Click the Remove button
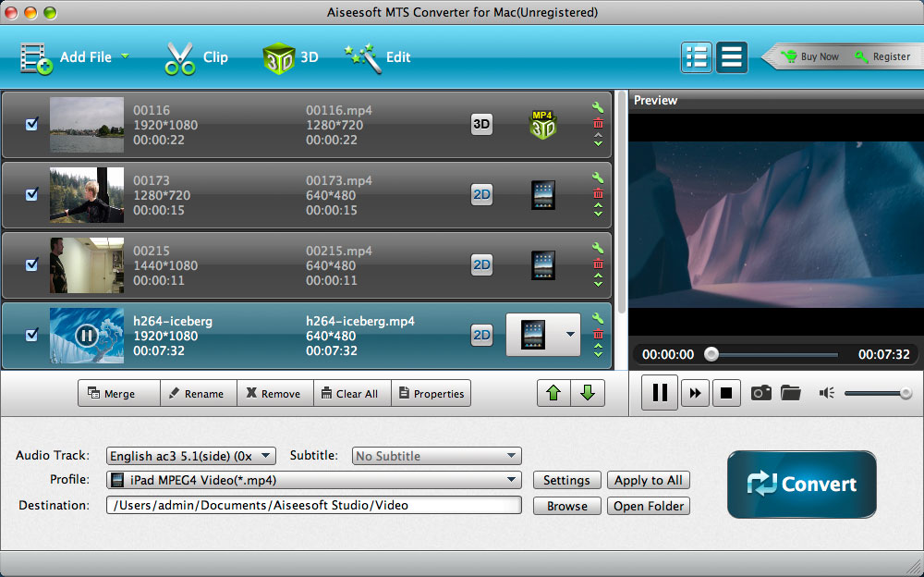The image size is (924, 577). tap(275, 394)
